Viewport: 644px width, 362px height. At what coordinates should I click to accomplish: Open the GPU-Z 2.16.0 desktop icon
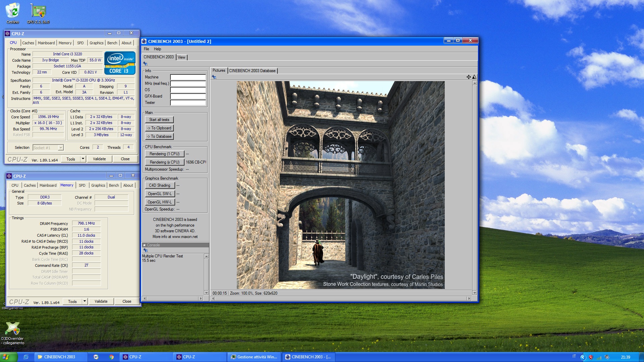click(x=38, y=13)
